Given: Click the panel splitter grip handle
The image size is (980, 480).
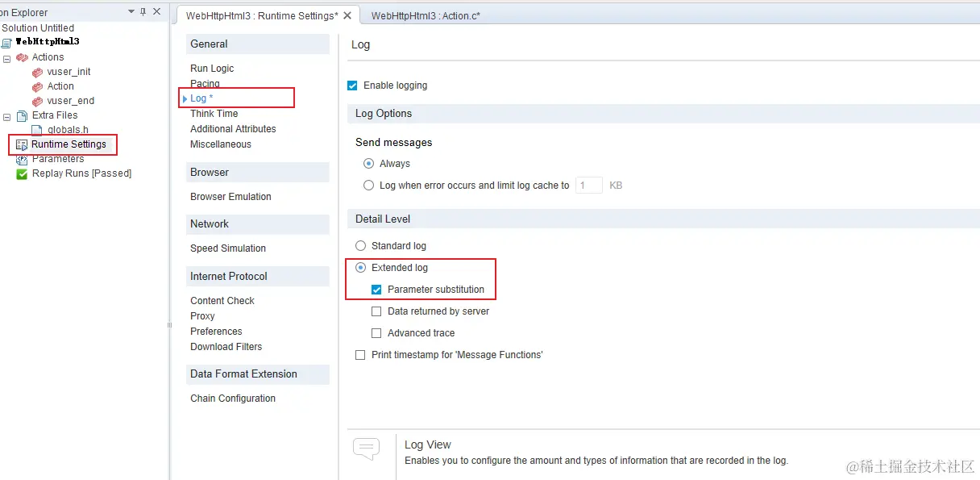Looking at the screenshot, I should (169, 324).
